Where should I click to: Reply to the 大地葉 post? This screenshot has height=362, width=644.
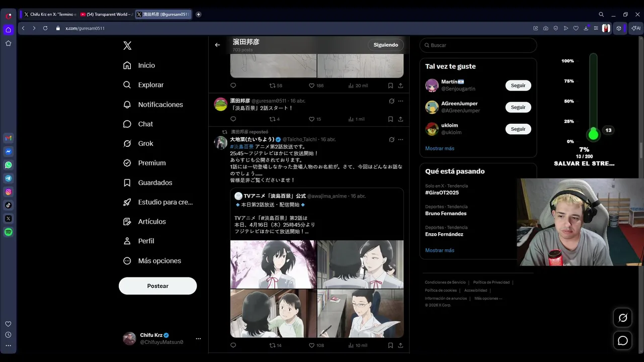pos(233,345)
